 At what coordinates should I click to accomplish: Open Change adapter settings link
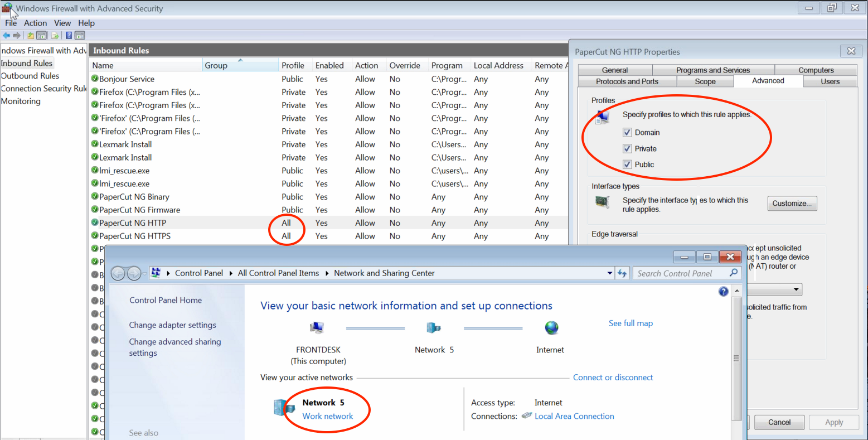[172, 325]
